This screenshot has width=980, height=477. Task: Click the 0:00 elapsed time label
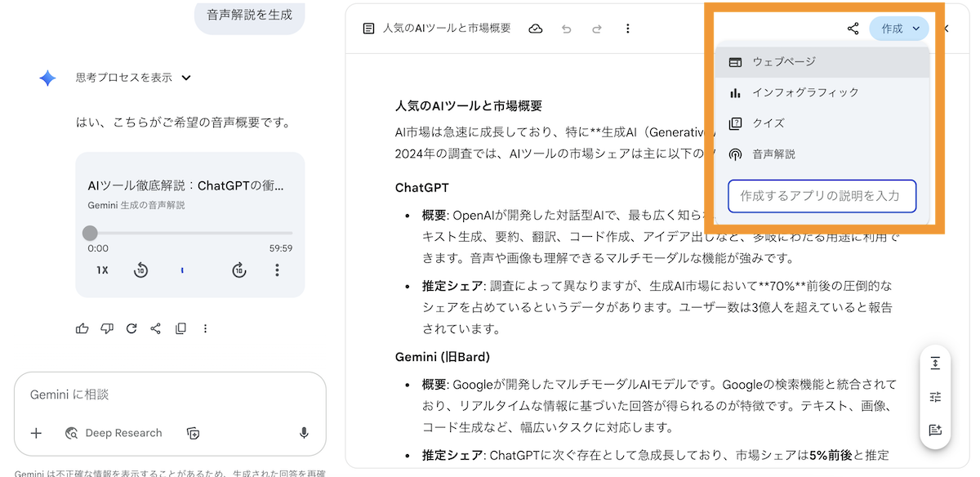[x=98, y=248]
